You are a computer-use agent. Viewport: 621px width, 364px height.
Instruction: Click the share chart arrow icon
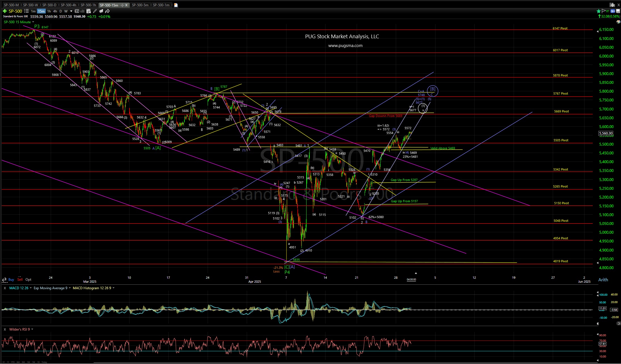107,11
